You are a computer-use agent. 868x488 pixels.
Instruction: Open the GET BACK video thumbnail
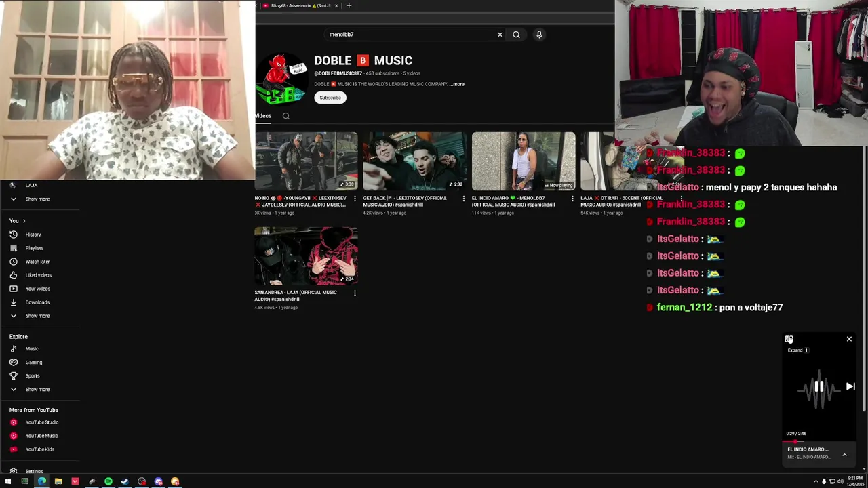(414, 161)
